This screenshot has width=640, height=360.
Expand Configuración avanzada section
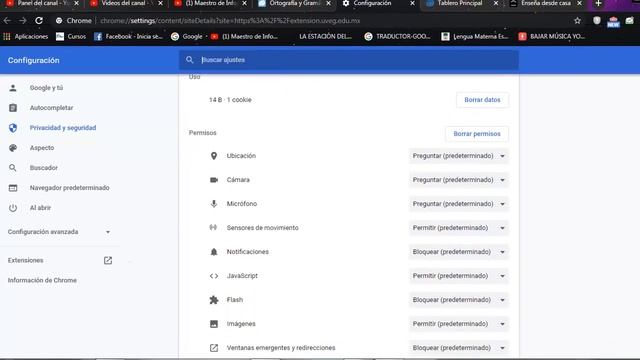click(x=59, y=232)
